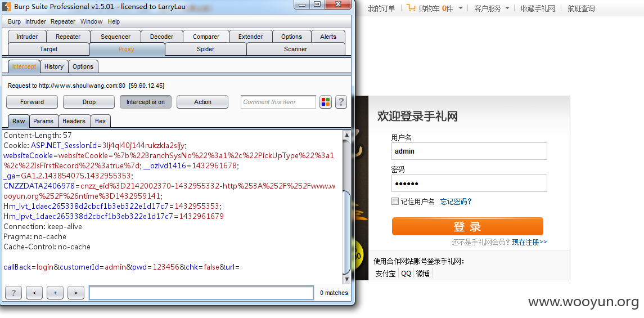The image size is (644, 318).
Task: Go to next search match arrow
Action: click(x=75, y=293)
